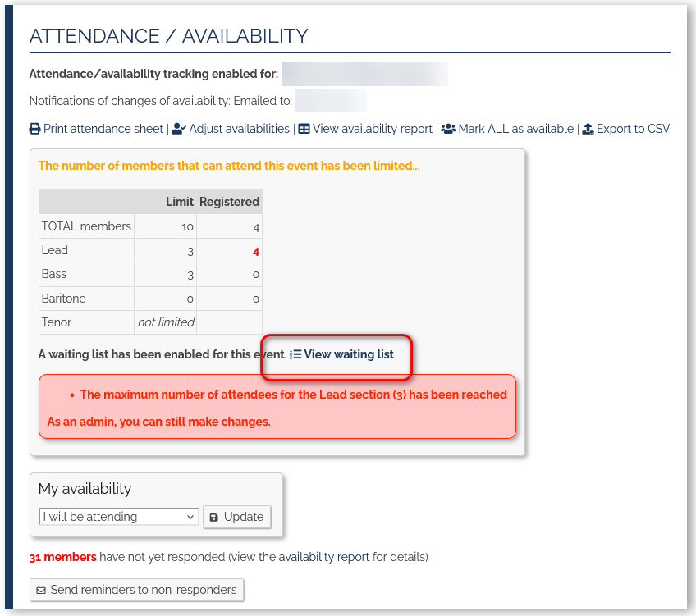Image resolution: width=696 pixels, height=616 pixels.
Task: Click the user-edit icon beside Adjust availabilities
Action: click(179, 129)
